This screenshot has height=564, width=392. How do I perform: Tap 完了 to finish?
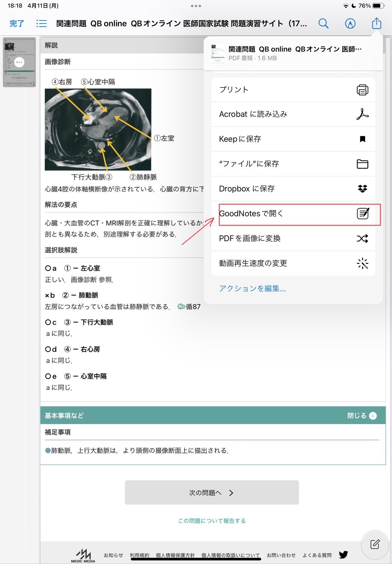(17, 24)
